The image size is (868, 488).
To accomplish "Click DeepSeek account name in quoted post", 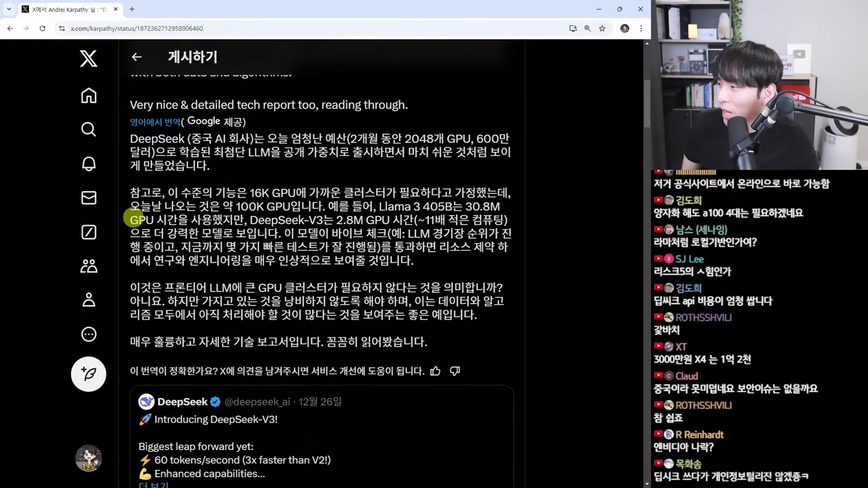I will point(182,402).
